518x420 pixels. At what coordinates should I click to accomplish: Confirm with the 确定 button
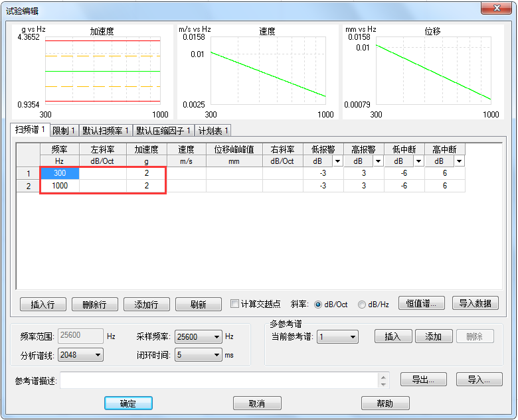pos(128,403)
